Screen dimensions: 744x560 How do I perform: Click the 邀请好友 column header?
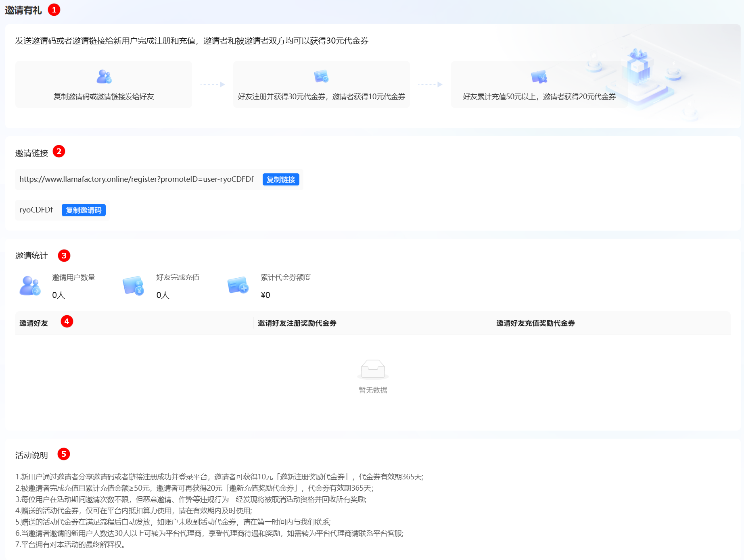(x=34, y=323)
